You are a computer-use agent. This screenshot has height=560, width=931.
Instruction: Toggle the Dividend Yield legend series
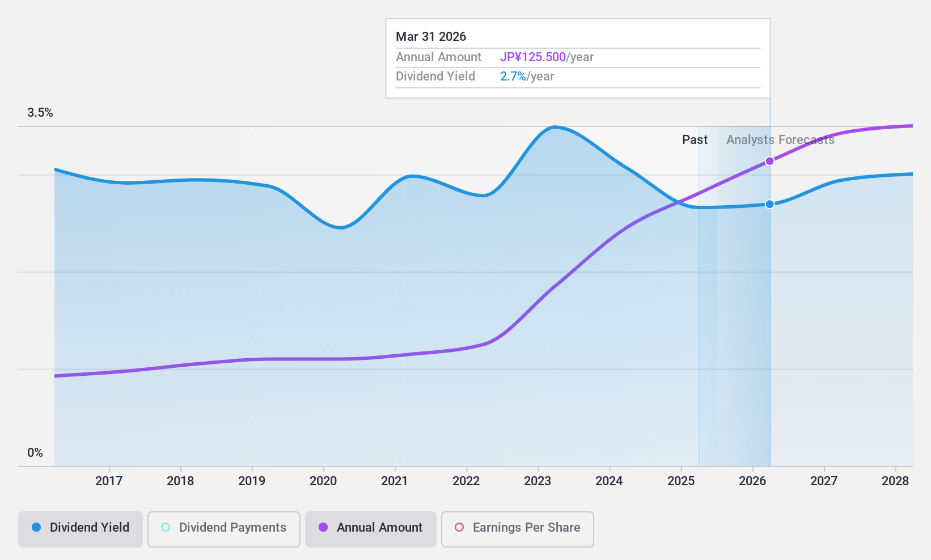81,529
